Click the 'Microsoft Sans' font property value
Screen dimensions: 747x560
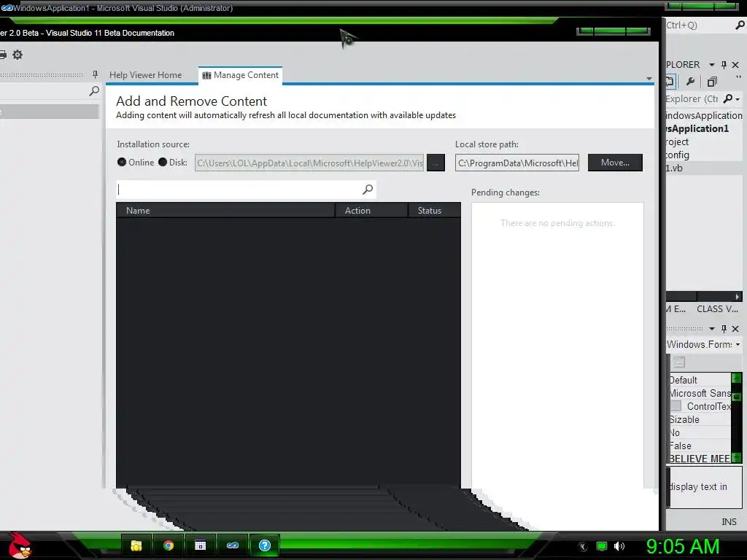[x=699, y=393]
